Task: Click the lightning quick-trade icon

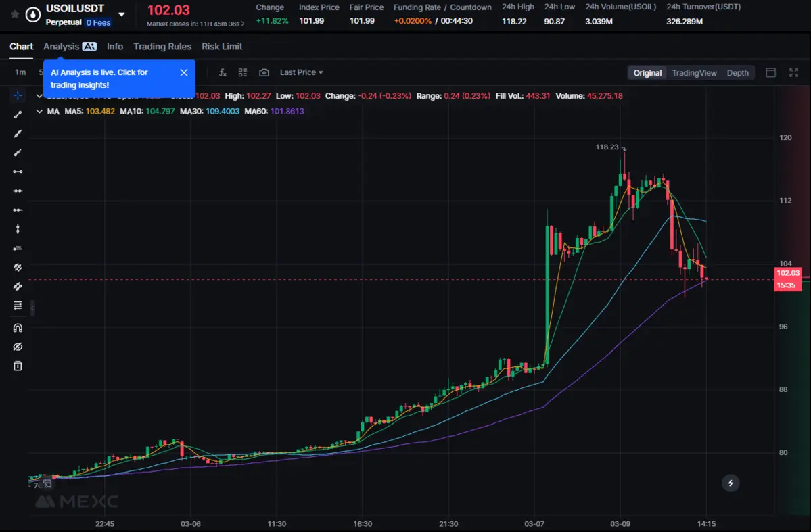Action: coord(730,483)
